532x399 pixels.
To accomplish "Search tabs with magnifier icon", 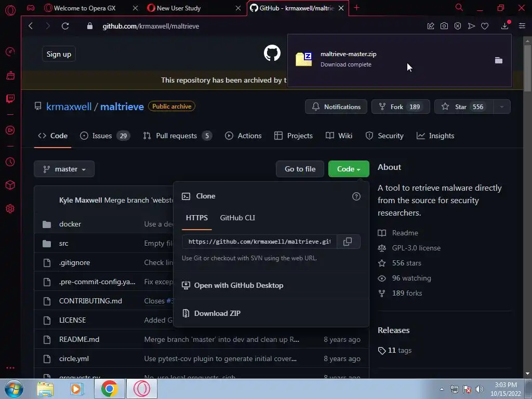I will (x=459, y=7).
